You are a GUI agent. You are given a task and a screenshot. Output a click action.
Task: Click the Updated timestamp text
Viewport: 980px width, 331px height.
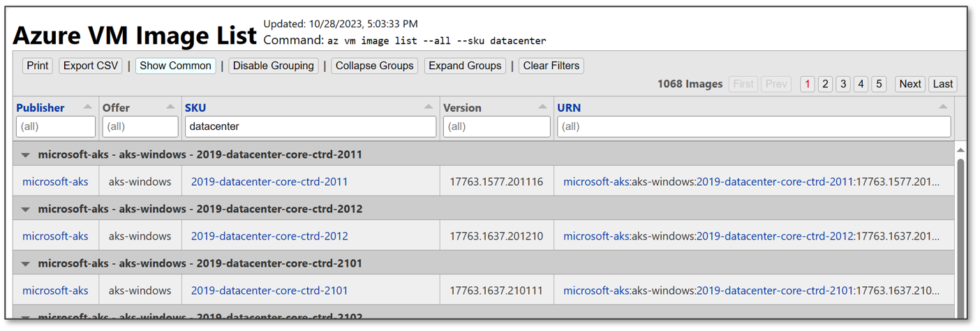[341, 24]
